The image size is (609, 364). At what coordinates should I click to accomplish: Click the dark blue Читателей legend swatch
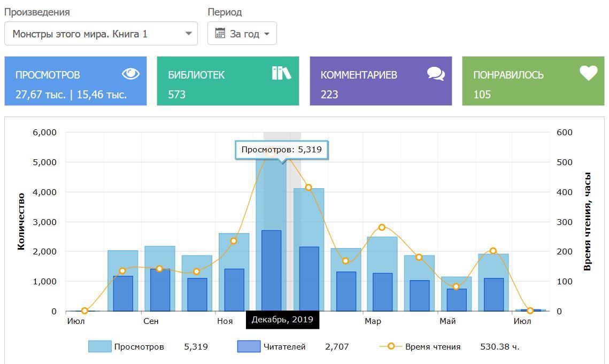pyautogui.click(x=249, y=346)
